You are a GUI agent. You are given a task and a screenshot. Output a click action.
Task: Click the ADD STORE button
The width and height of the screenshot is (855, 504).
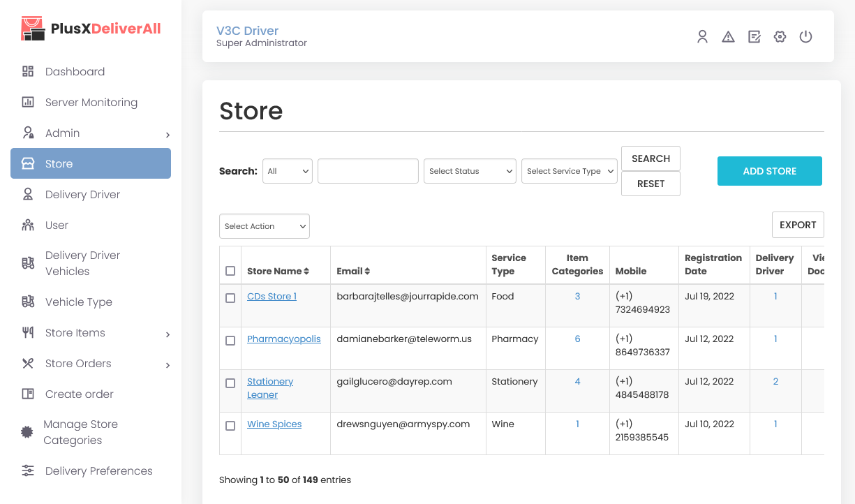(x=770, y=171)
